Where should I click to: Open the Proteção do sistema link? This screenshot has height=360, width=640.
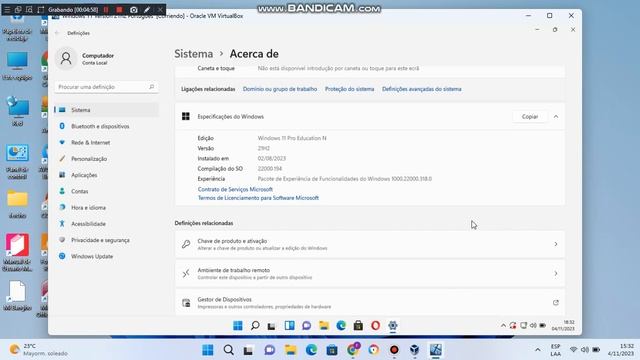pyautogui.click(x=349, y=89)
